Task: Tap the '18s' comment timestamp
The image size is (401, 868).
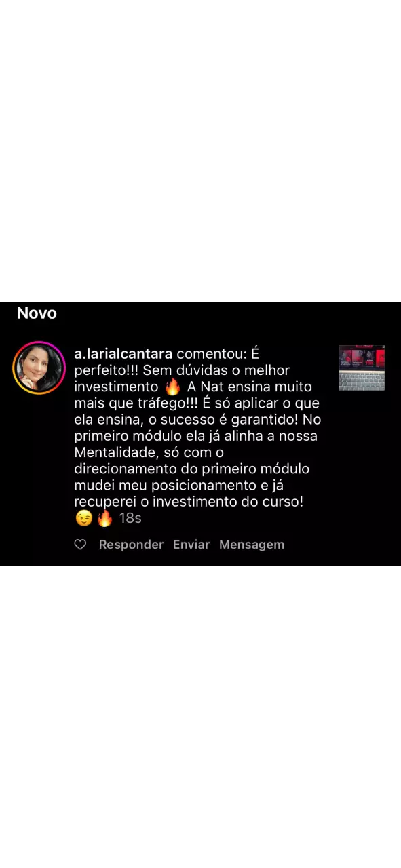Action: [130, 519]
